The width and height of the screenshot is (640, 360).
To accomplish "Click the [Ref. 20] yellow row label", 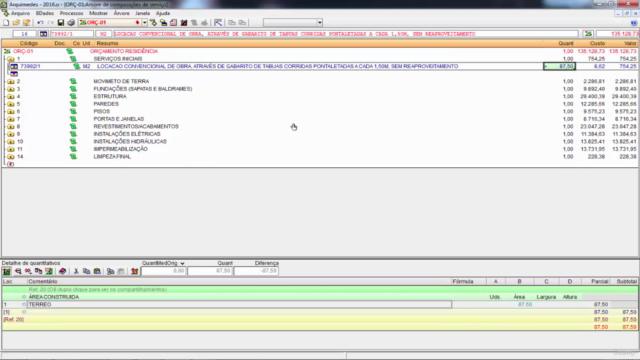I will coord(13,320).
